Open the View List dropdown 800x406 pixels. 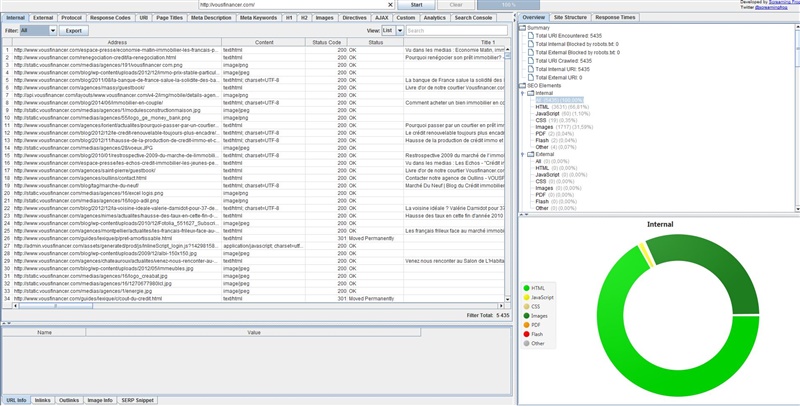pyautogui.click(x=399, y=31)
